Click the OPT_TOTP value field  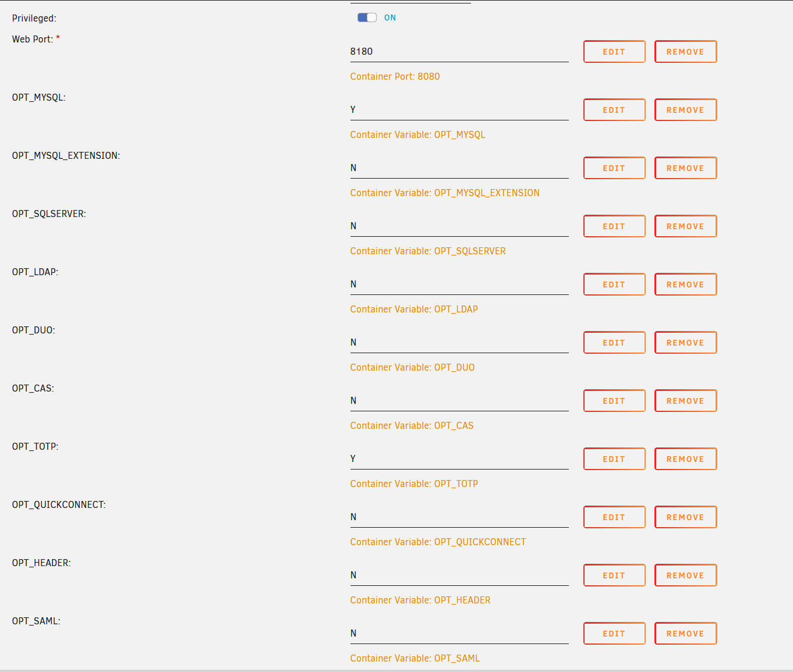pos(459,459)
